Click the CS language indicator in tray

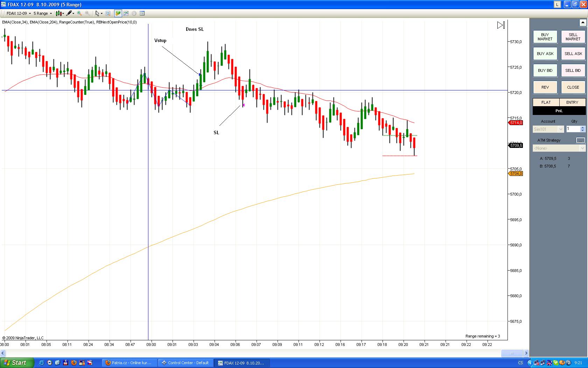click(520, 363)
